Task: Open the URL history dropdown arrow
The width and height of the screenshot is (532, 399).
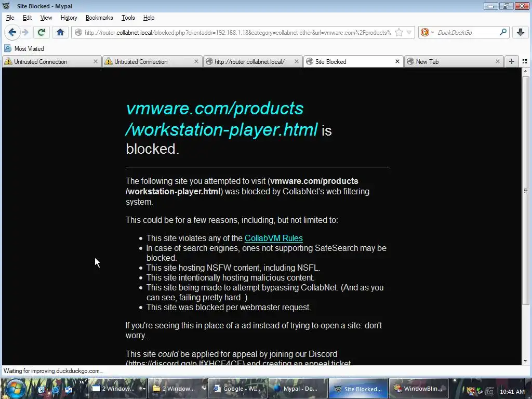Action: (409, 32)
